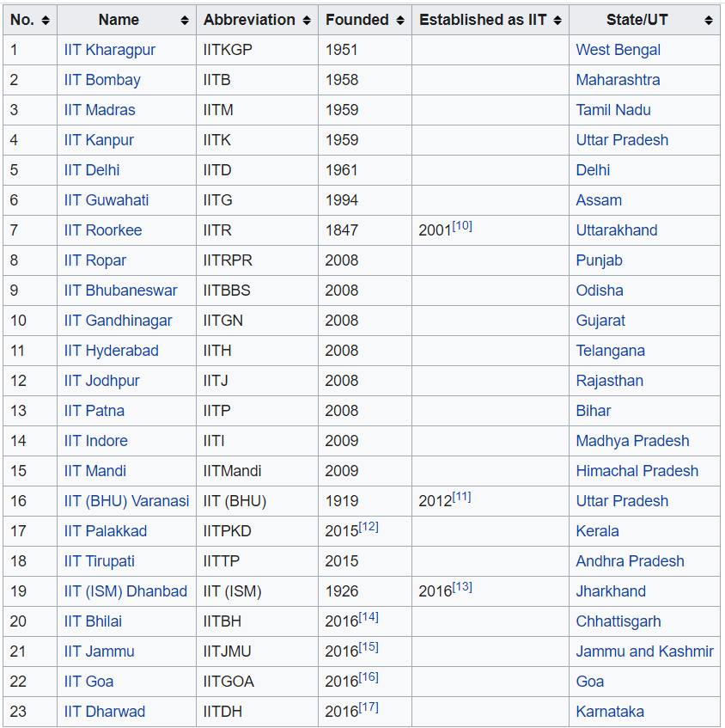Open the IIT Bombay link
The height and width of the screenshot is (728, 725).
tap(102, 80)
